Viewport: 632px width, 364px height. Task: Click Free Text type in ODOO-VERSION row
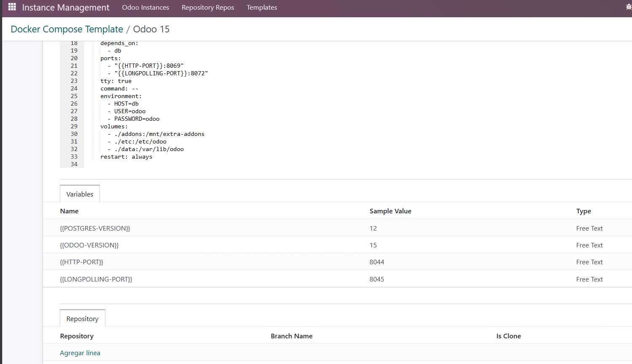tap(589, 245)
